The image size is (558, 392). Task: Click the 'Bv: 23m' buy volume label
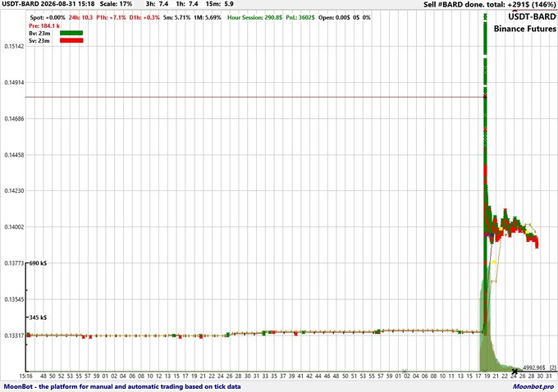click(39, 34)
